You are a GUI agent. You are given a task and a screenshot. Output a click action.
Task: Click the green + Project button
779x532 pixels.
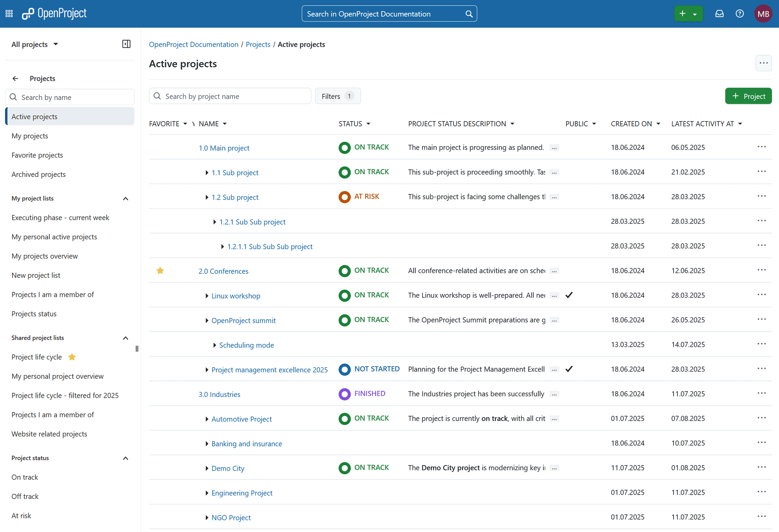coord(748,96)
